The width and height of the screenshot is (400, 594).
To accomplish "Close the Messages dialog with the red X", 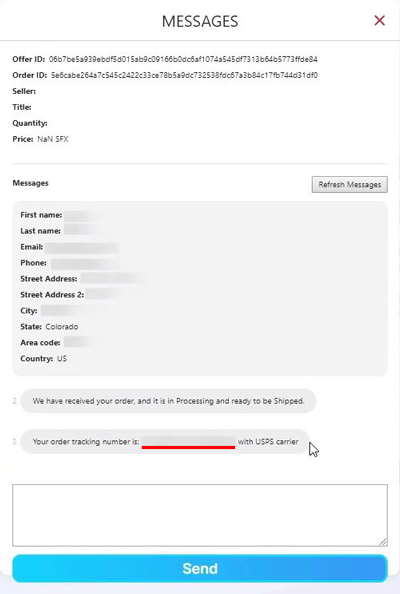I will pyautogui.click(x=380, y=20).
